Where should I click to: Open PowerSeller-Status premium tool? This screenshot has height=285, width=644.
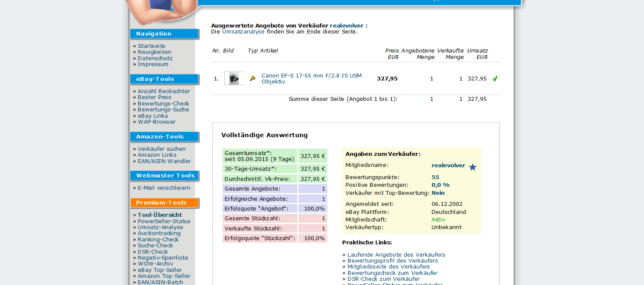[x=164, y=221]
